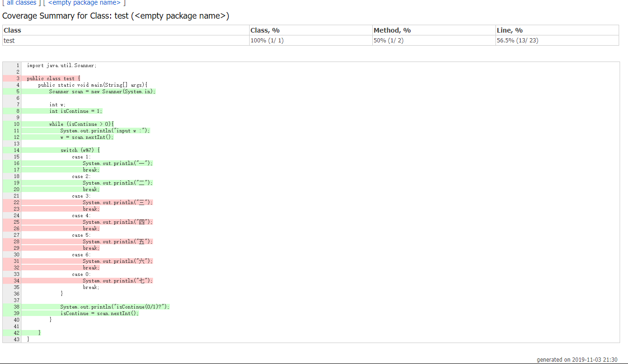Click the println("一") statement

[118, 163]
